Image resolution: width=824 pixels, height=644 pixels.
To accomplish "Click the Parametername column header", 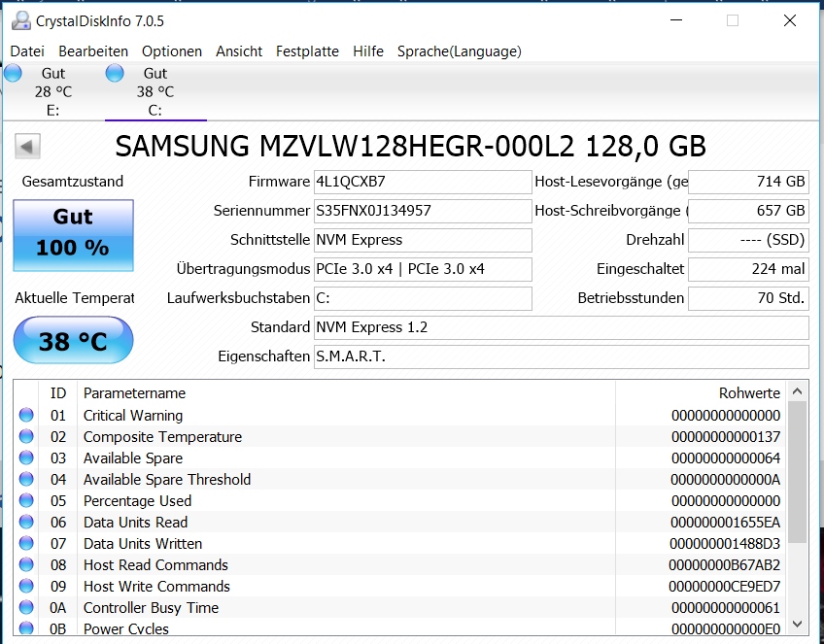I will [346, 393].
